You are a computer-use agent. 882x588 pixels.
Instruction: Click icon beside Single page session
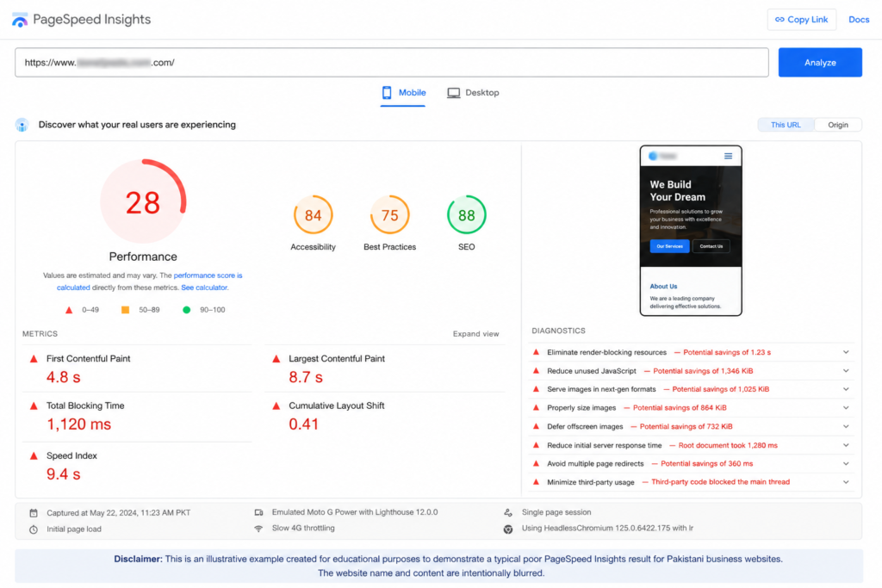tap(508, 513)
